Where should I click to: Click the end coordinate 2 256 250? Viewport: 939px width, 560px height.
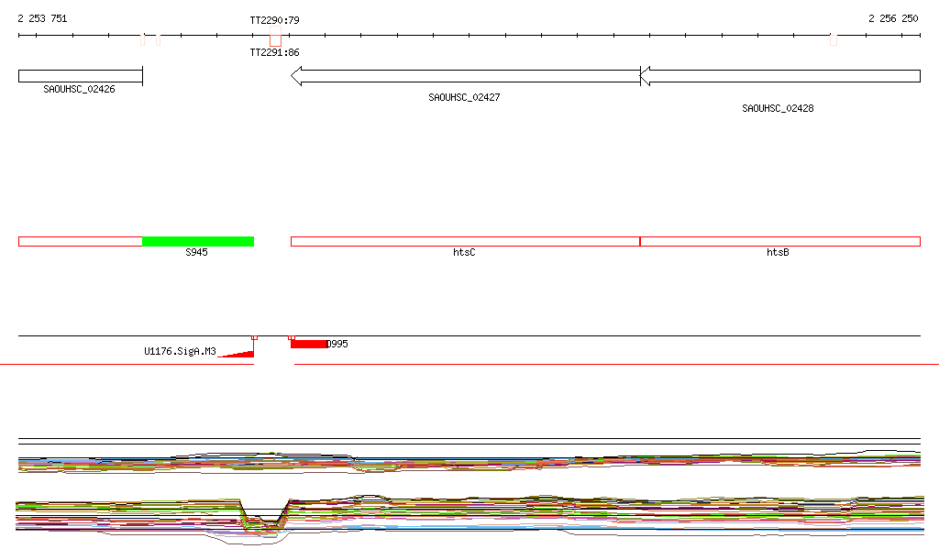(893, 18)
